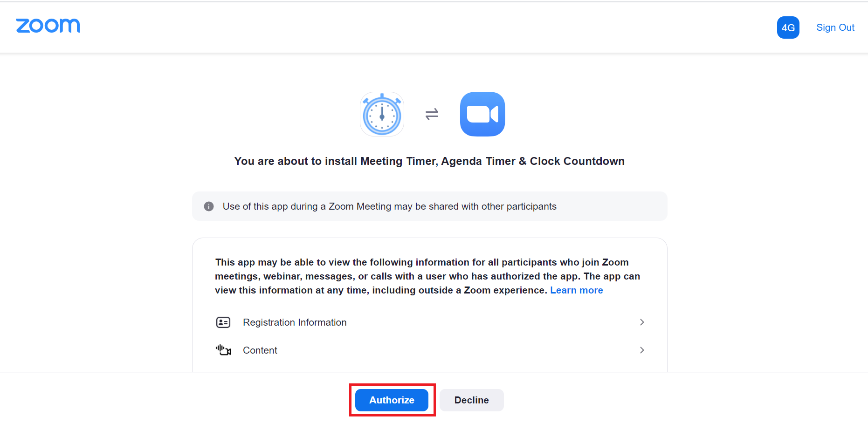Click the info icon on the sharing notice
This screenshot has height=423, width=868.
click(x=208, y=206)
